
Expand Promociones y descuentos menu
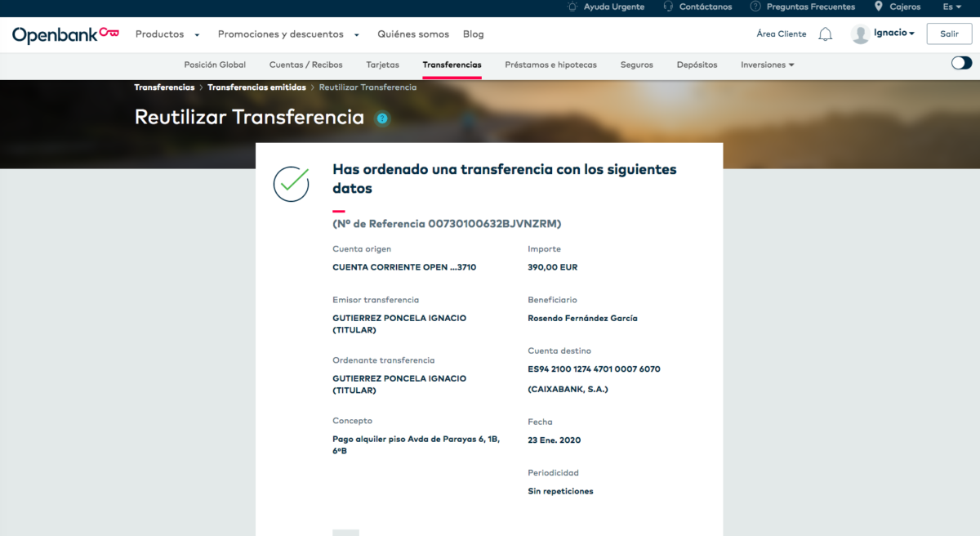[288, 34]
